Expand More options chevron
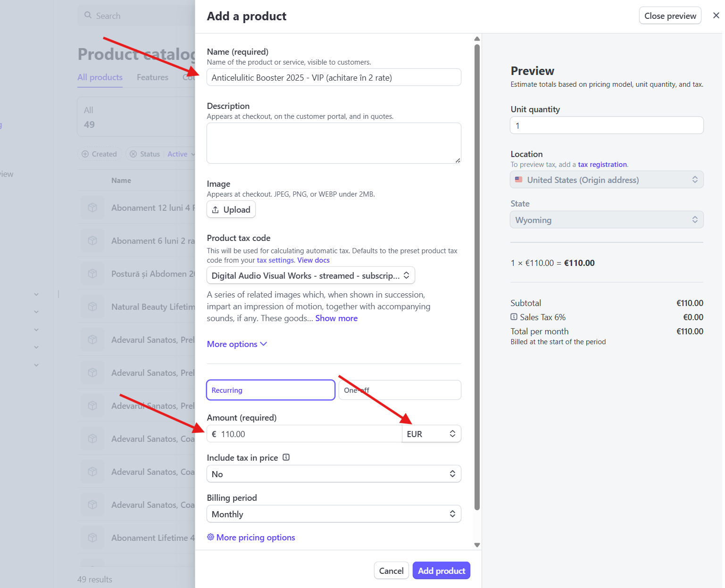Viewport: 725px width, 588px height. coord(264,344)
